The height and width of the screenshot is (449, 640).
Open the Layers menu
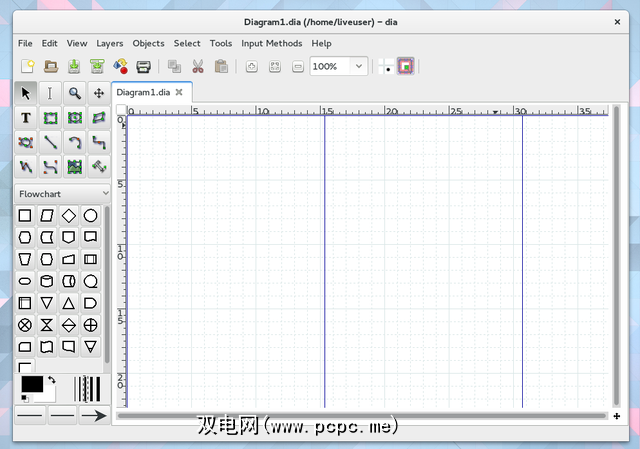point(109,43)
